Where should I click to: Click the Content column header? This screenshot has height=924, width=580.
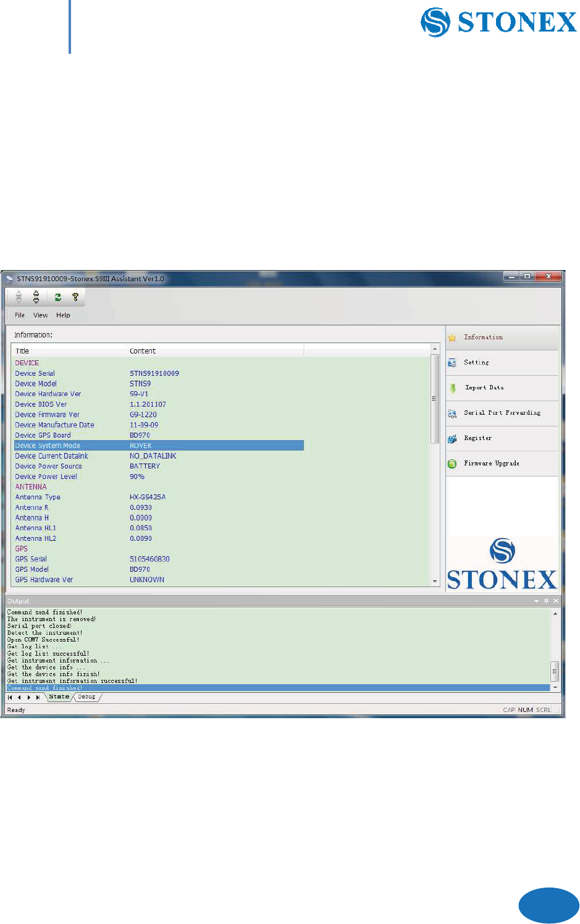pos(215,351)
